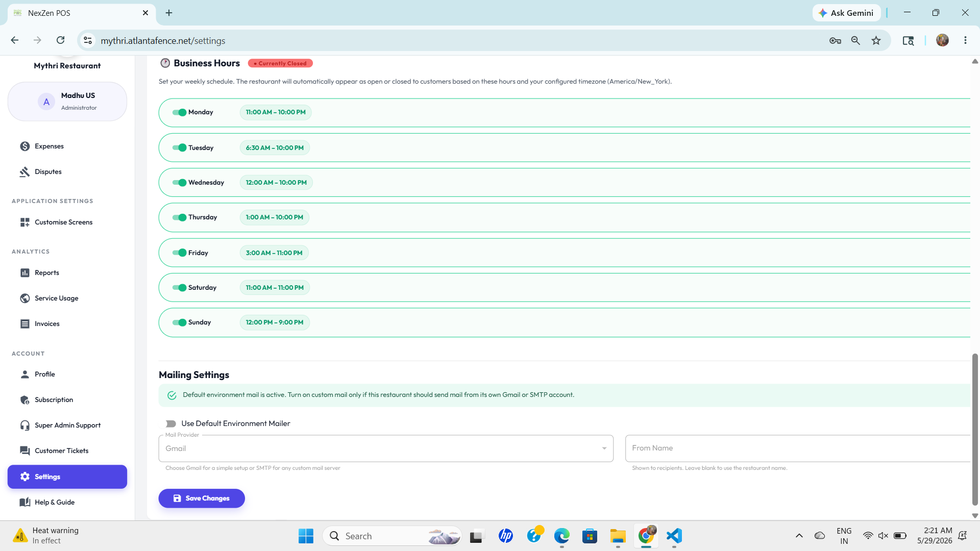Click the browser address bar URL
This screenshot has width=980, height=551.
tap(163, 41)
